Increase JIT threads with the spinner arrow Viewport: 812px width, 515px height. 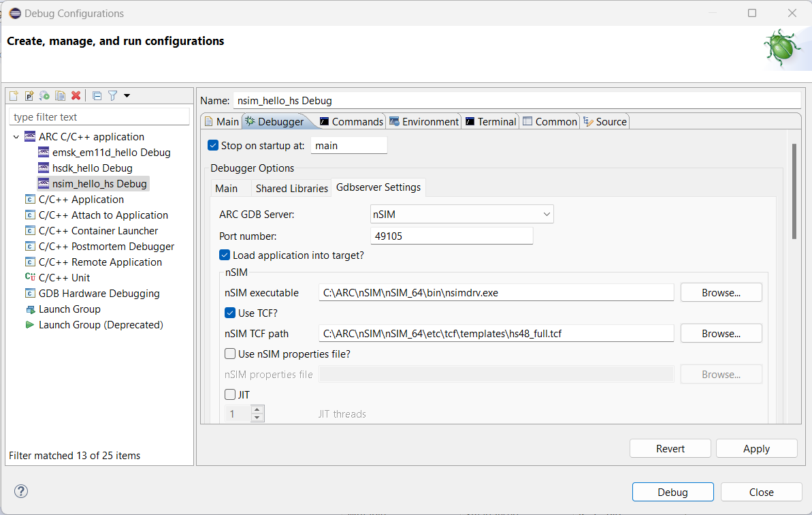(x=257, y=410)
